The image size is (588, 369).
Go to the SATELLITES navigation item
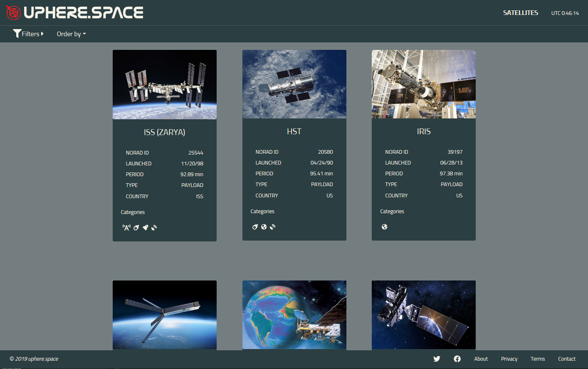pyautogui.click(x=521, y=12)
